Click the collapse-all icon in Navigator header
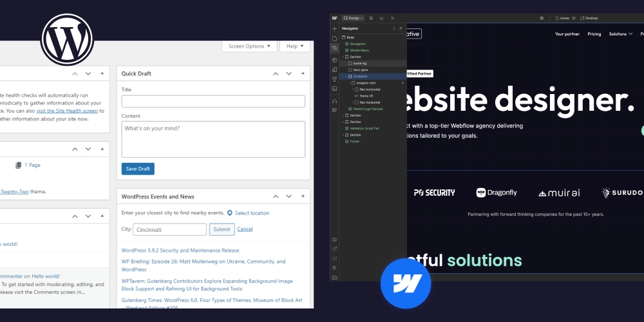Viewport: 644px width, 322px height. (x=394, y=28)
